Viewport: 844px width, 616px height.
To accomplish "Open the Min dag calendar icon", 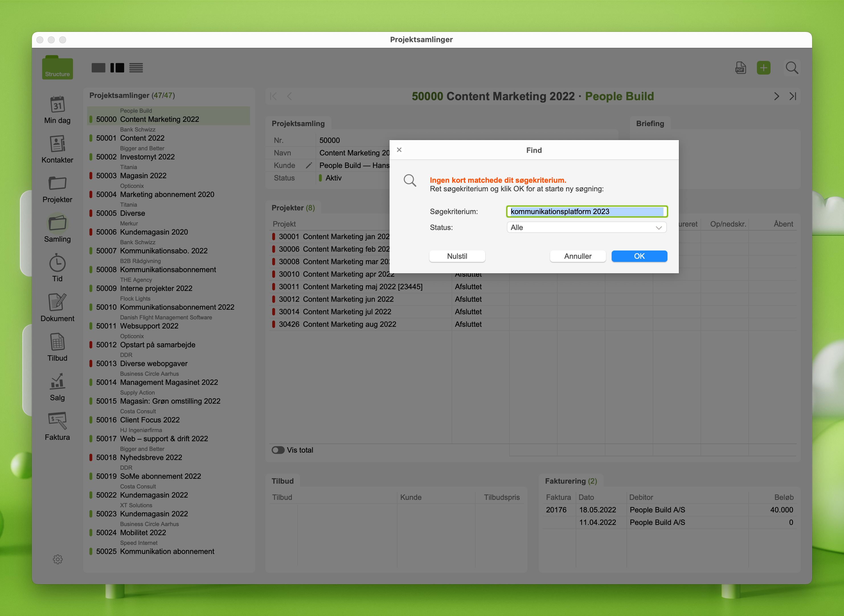I will pyautogui.click(x=57, y=105).
